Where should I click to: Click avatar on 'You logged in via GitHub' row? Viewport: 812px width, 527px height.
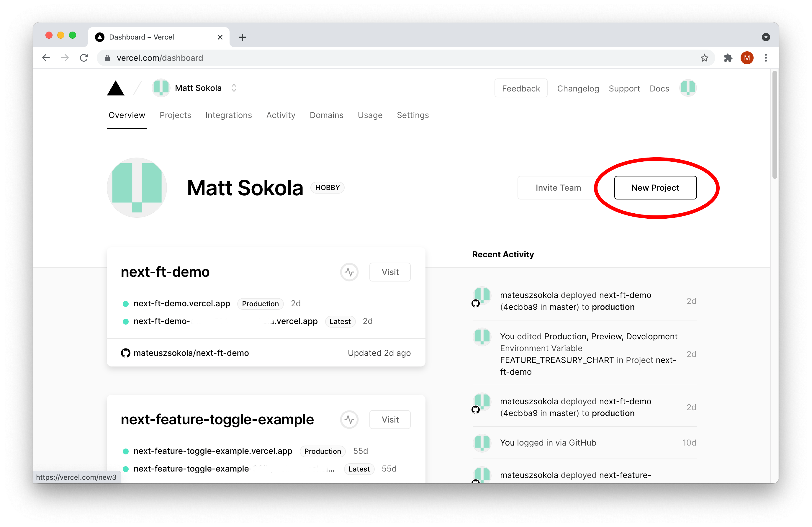tap(482, 443)
